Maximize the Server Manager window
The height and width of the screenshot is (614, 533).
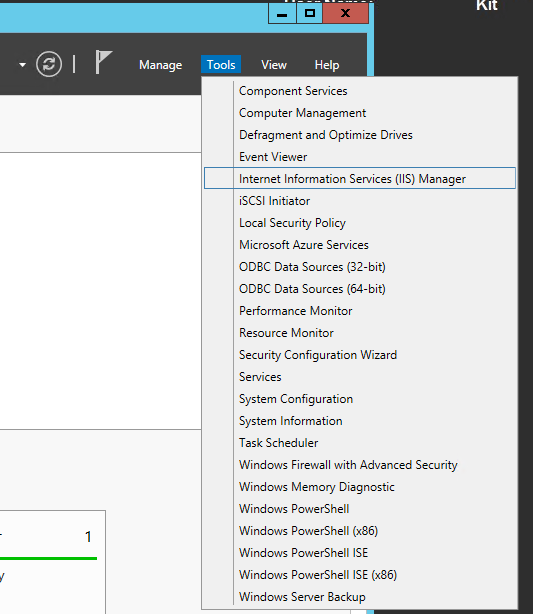[309, 14]
